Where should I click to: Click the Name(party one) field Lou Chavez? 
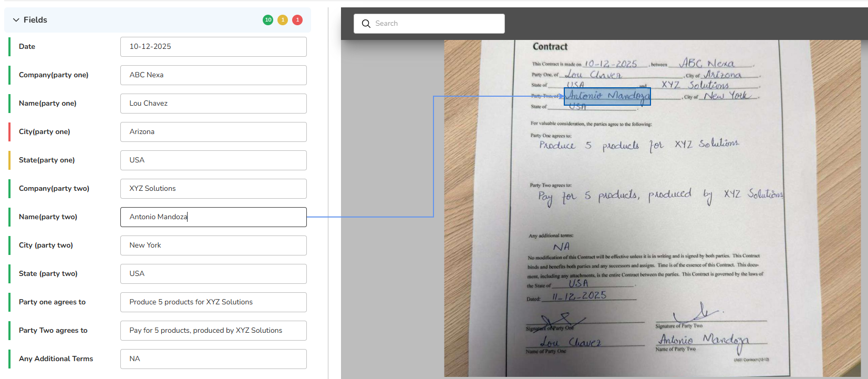click(213, 104)
